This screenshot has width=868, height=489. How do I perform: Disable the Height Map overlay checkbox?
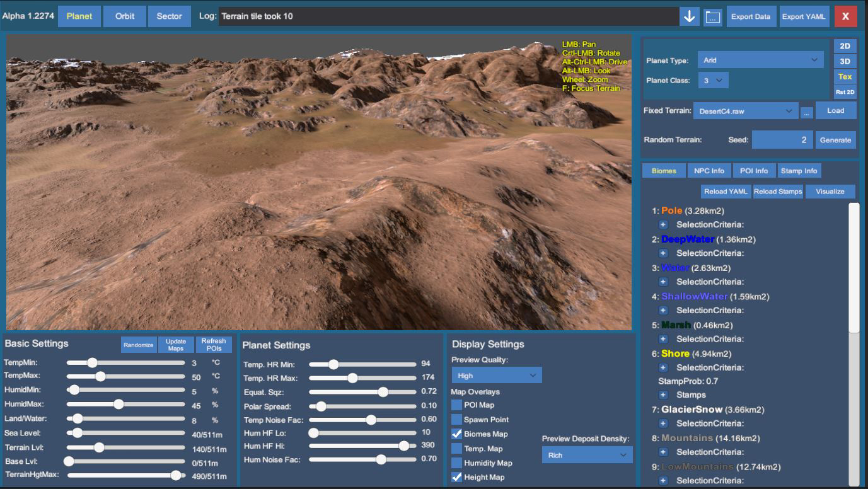tap(456, 477)
